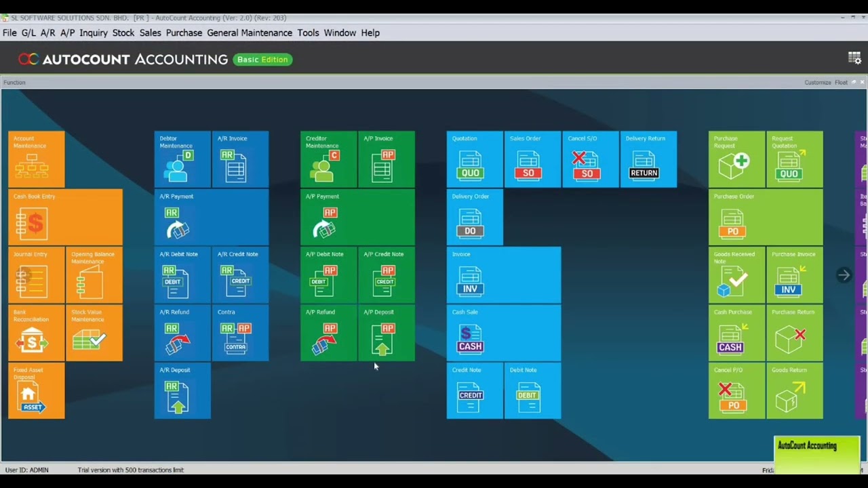Launch the Journal Entry tile
Image resolution: width=868 pixels, height=488 pixels.
pyautogui.click(x=37, y=274)
